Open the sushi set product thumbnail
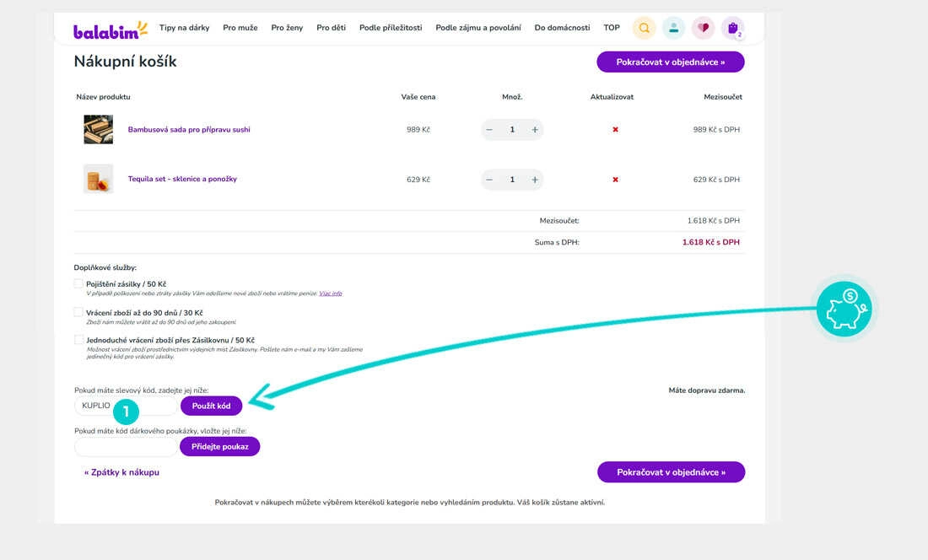This screenshot has width=928, height=560. [x=98, y=130]
